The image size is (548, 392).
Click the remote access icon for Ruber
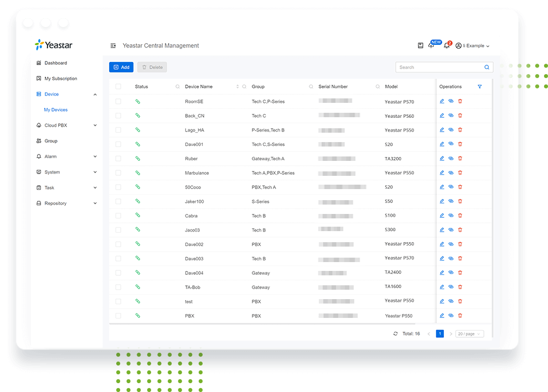tap(451, 159)
